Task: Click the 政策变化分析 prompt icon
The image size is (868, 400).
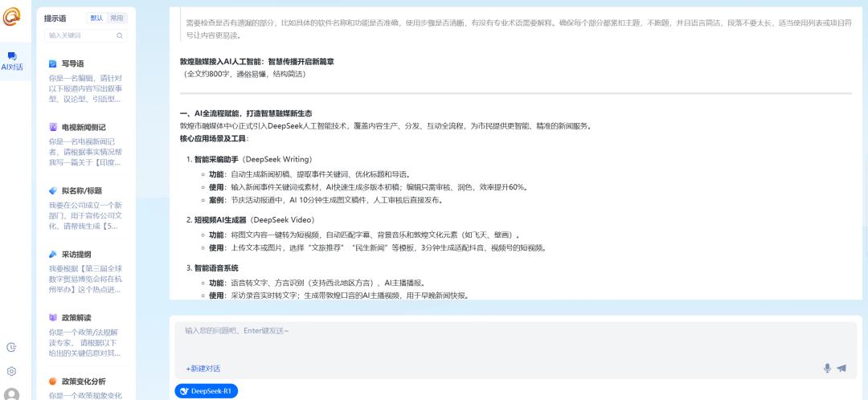Action: [x=52, y=382]
